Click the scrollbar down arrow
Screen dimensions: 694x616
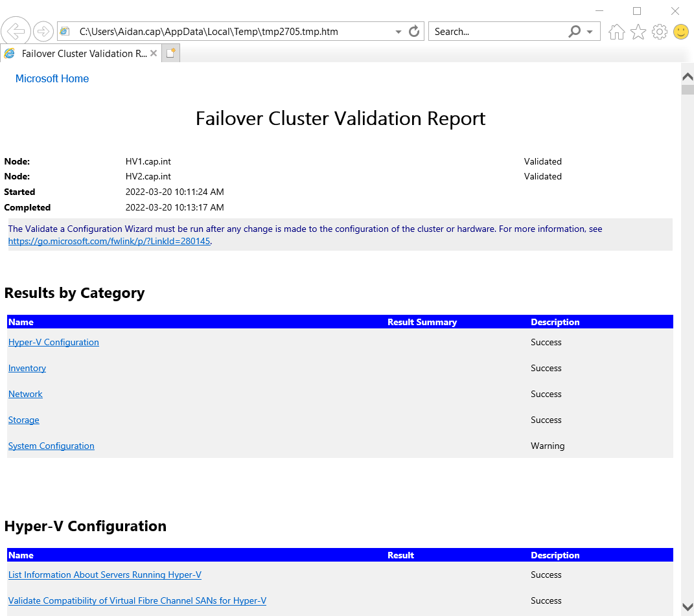pyautogui.click(x=688, y=607)
